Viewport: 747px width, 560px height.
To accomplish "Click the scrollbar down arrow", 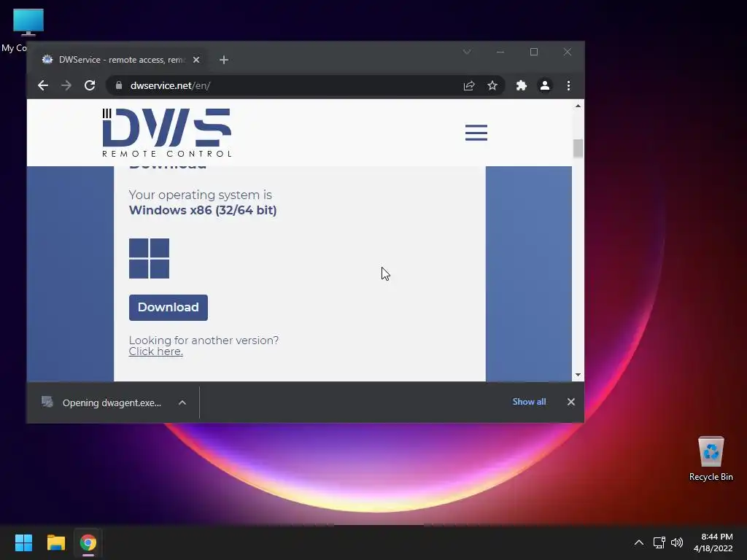I will (x=578, y=375).
